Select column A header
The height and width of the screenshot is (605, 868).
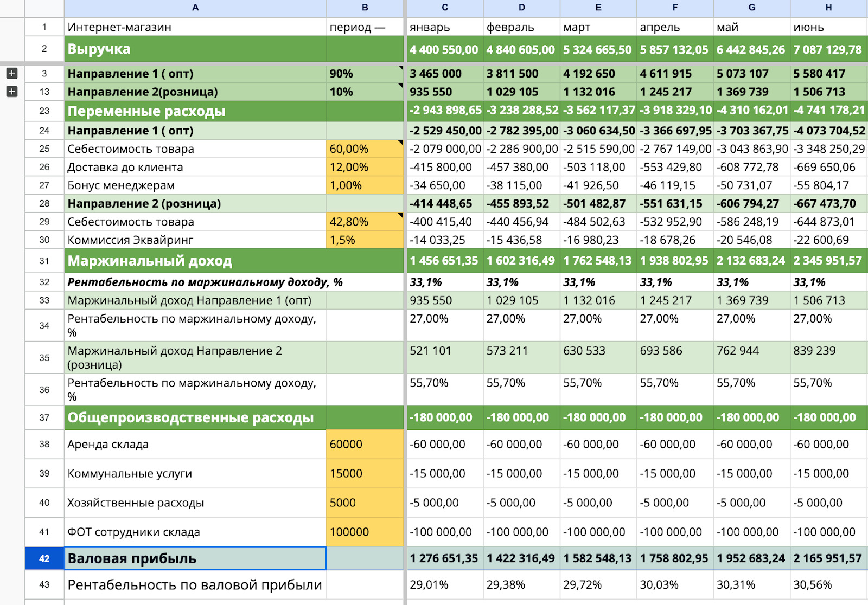(x=195, y=8)
